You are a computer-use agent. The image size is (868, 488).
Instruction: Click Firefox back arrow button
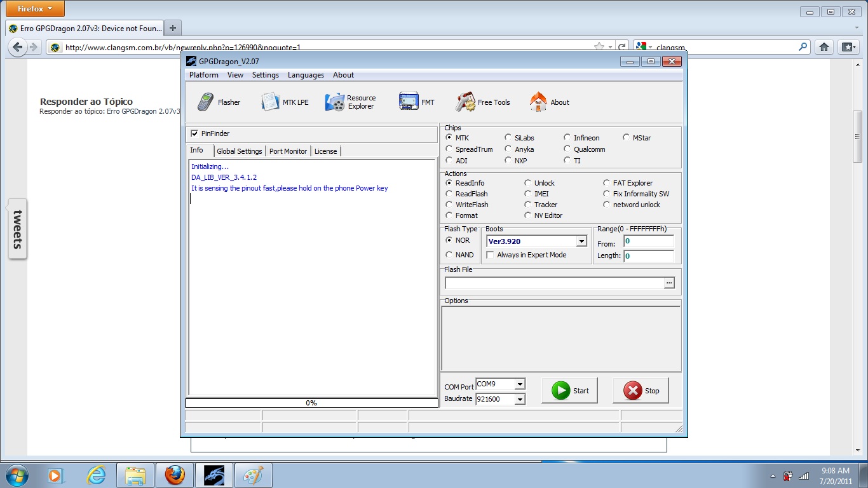point(18,47)
